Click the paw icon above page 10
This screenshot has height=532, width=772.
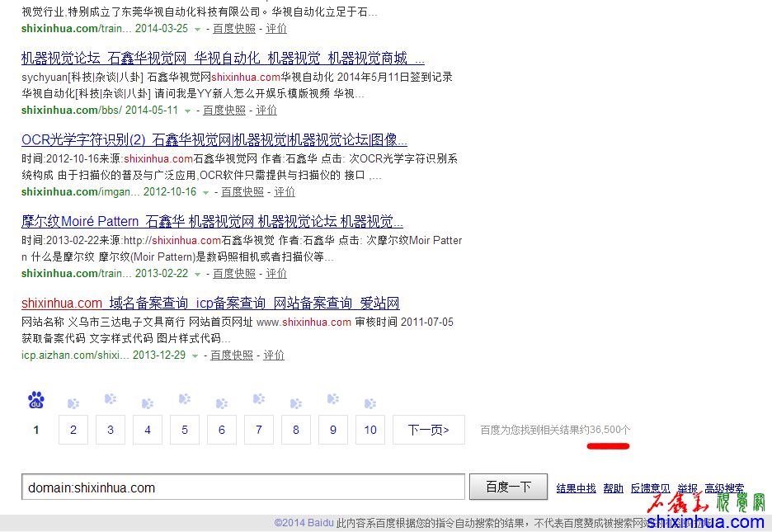click(x=370, y=403)
